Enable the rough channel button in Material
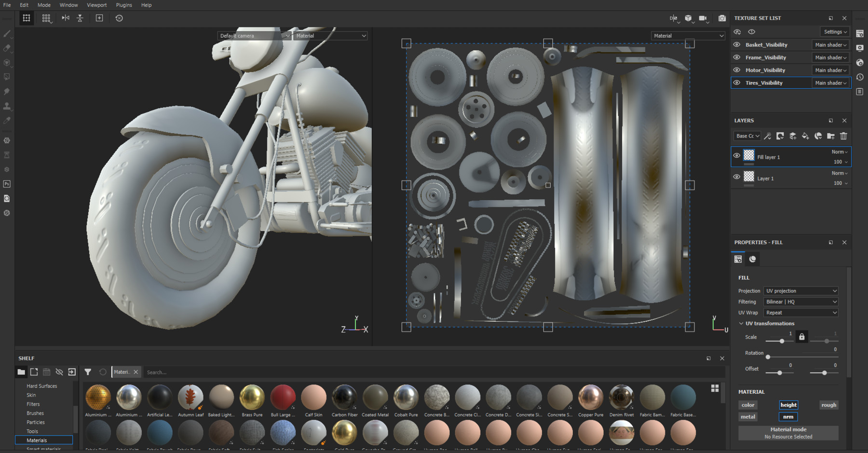 [828, 405]
